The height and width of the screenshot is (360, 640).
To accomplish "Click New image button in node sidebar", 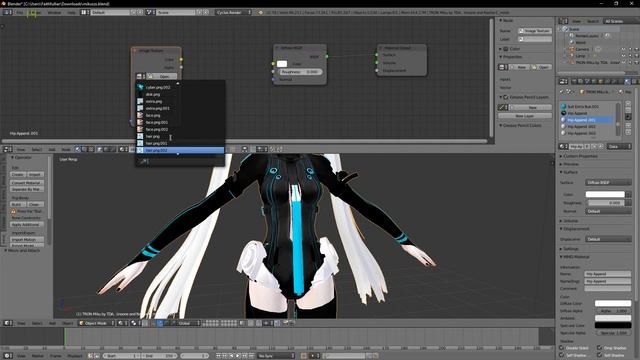I will tap(521, 67).
